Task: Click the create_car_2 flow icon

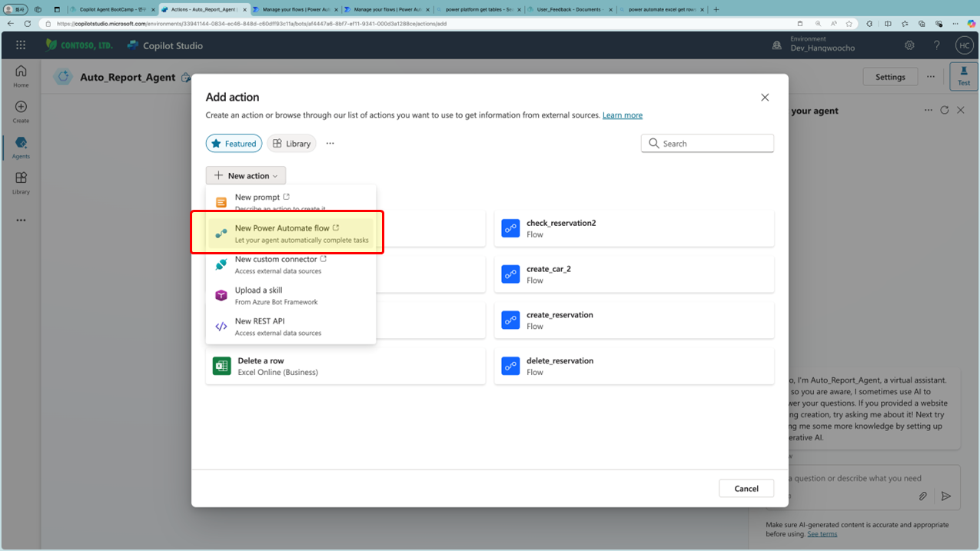Action: (510, 274)
